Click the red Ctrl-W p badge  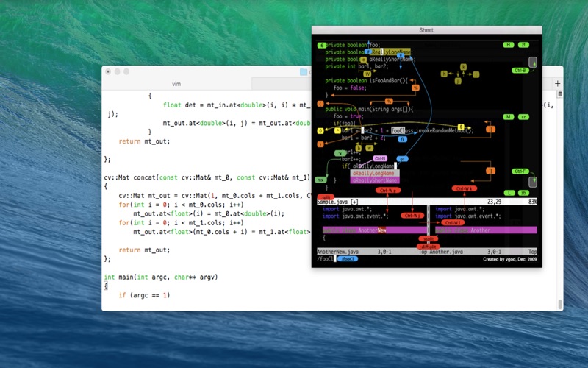coord(388,191)
